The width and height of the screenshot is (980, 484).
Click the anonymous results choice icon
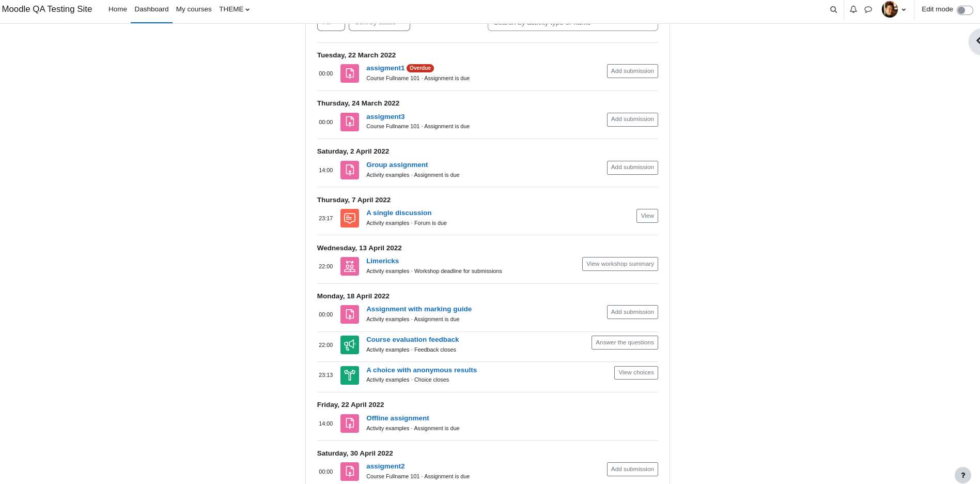350,375
